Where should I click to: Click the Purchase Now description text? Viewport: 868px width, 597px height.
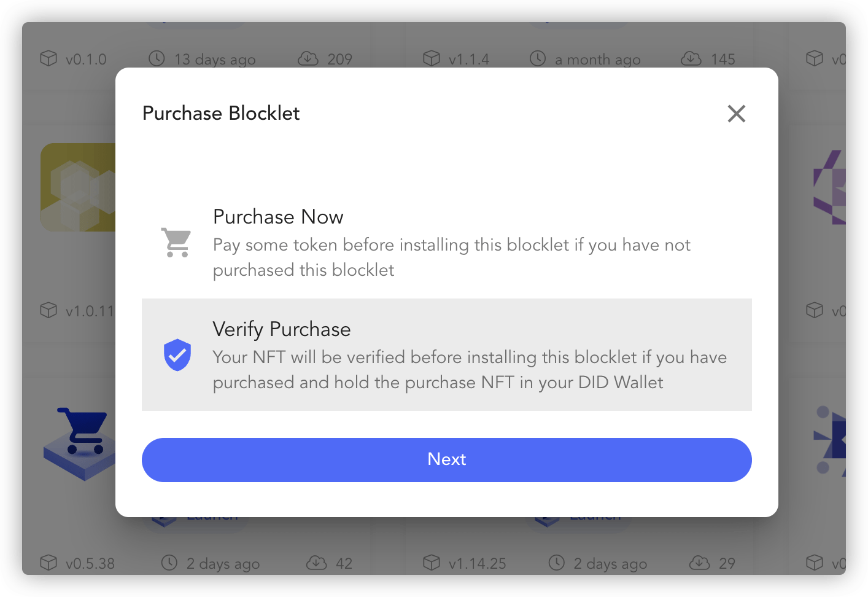coord(452,257)
